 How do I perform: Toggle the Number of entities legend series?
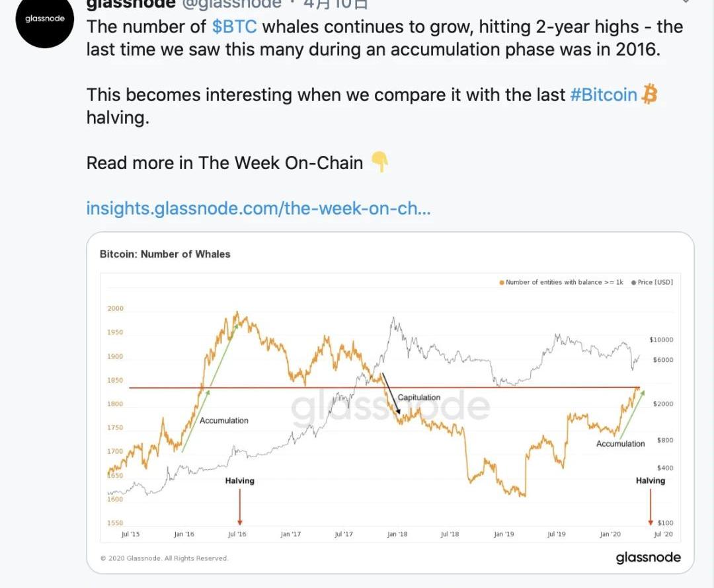click(563, 282)
